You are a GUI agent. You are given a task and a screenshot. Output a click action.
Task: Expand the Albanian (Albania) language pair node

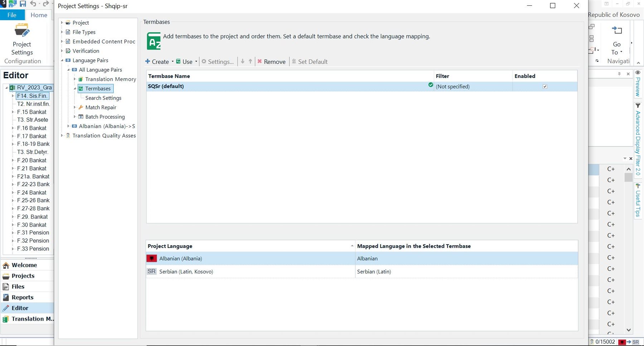[68, 126]
